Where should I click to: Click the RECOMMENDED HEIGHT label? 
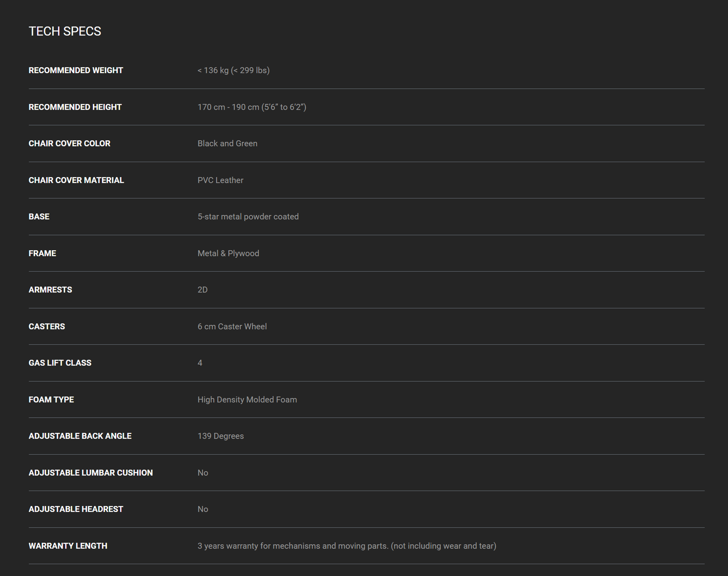click(75, 107)
